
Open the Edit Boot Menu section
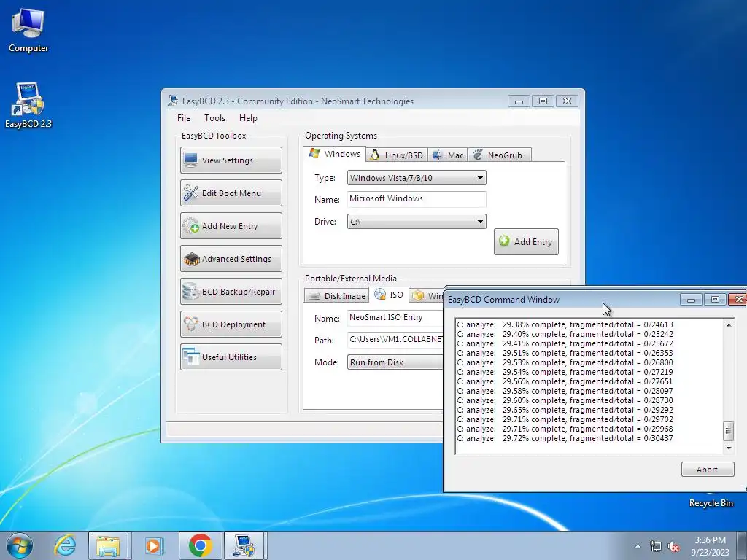pos(231,192)
